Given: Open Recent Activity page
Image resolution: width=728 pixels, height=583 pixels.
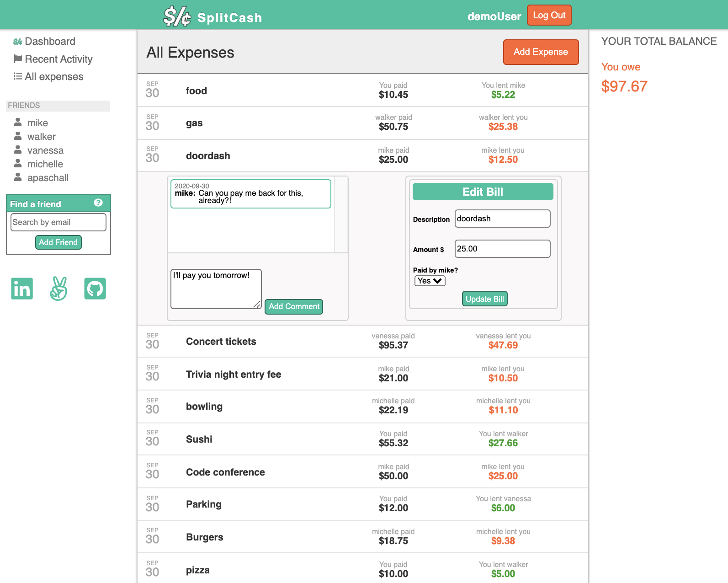Looking at the screenshot, I should [x=59, y=59].
